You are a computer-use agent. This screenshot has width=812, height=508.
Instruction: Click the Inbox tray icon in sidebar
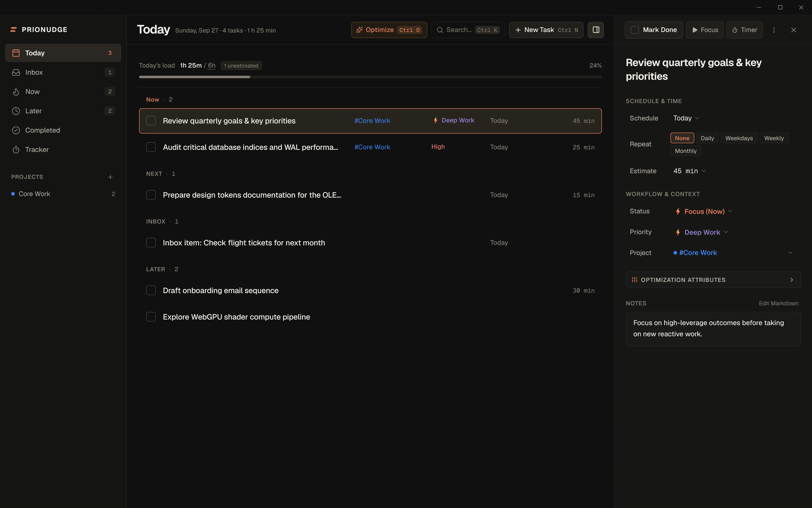[x=16, y=72]
